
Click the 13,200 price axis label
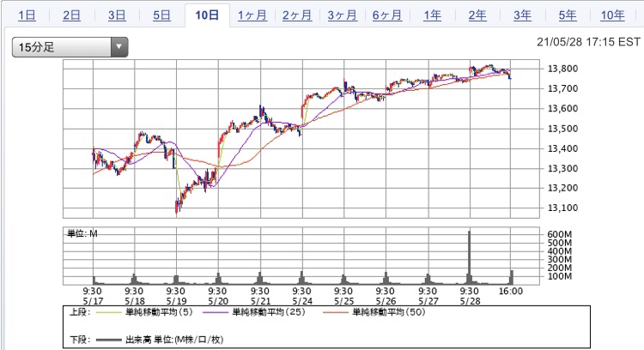(x=562, y=188)
